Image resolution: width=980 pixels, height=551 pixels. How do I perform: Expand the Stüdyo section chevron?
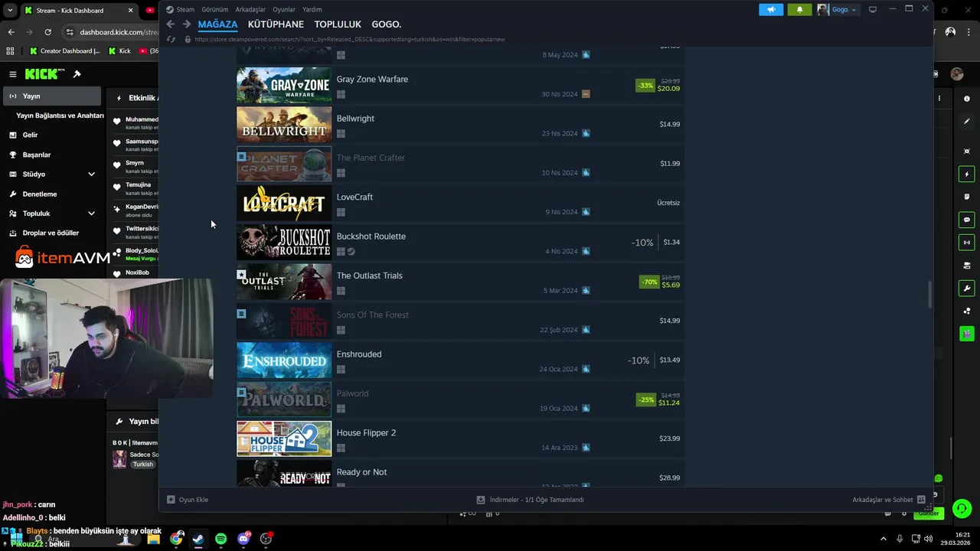[x=91, y=174]
